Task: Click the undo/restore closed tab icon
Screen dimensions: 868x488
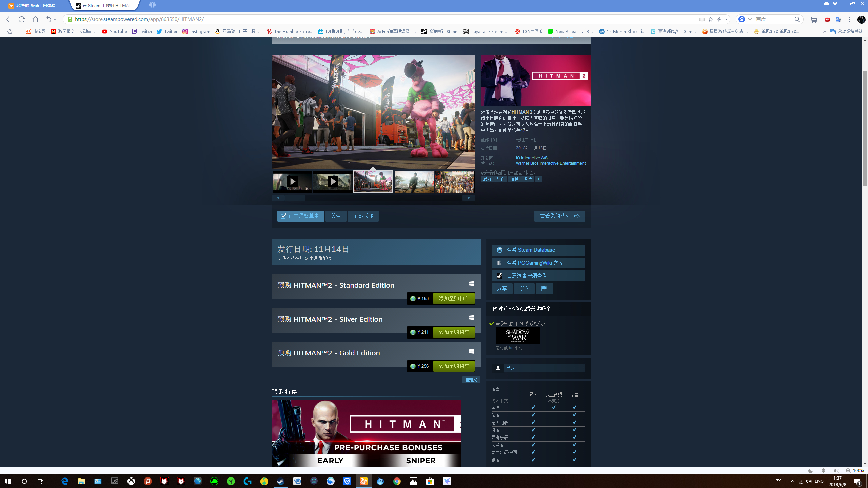Action: (x=48, y=19)
